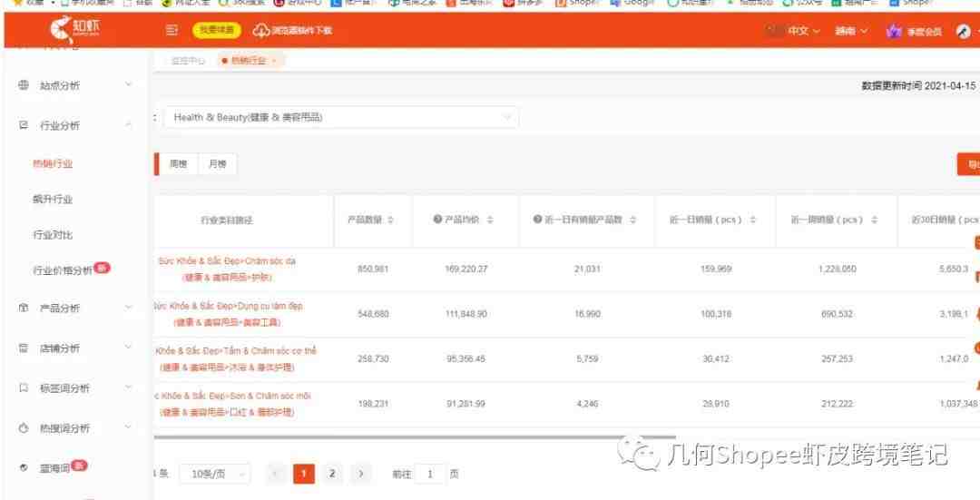Open the Dụng cụ làm đẹp category link
The height and width of the screenshot is (500, 980).
[x=228, y=314]
